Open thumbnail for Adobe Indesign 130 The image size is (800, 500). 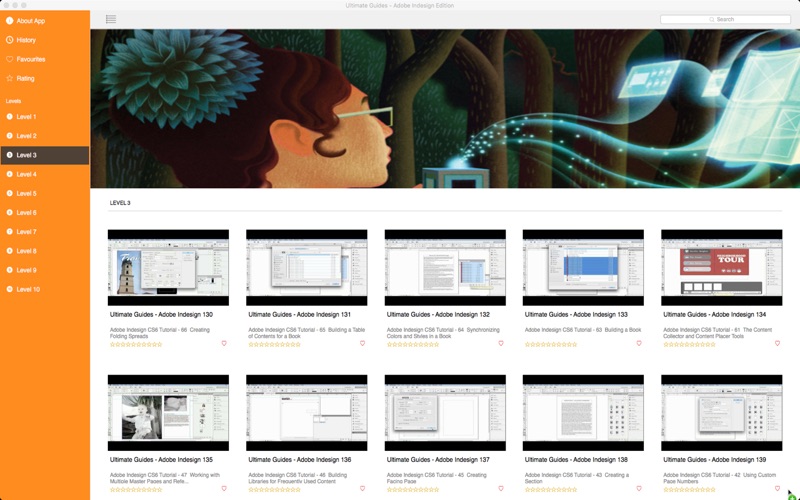pyautogui.click(x=168, y=267)
